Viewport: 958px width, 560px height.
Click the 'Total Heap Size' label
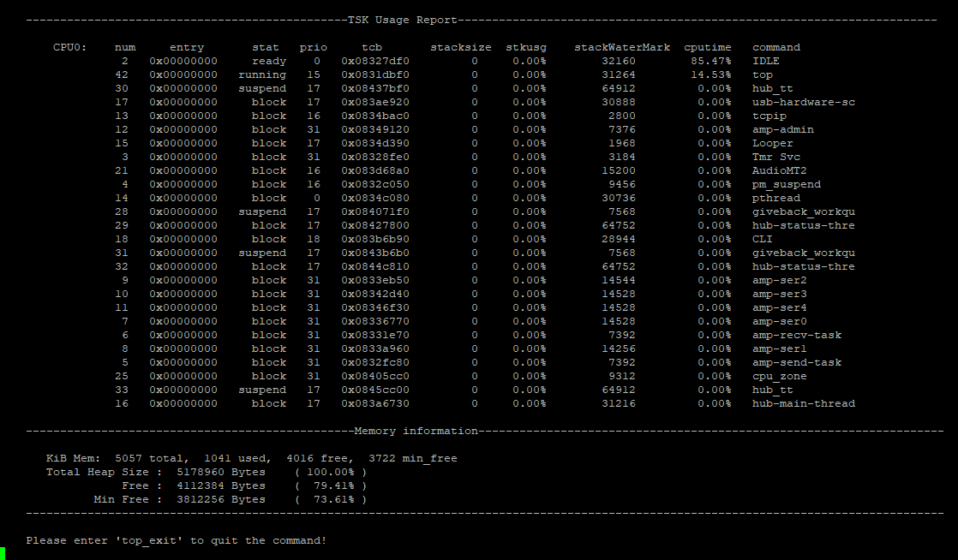tap(97, 472)
